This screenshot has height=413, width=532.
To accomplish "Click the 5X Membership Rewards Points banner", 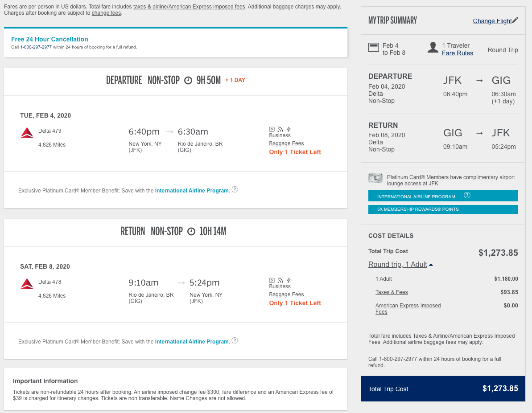I will (443, 209).
